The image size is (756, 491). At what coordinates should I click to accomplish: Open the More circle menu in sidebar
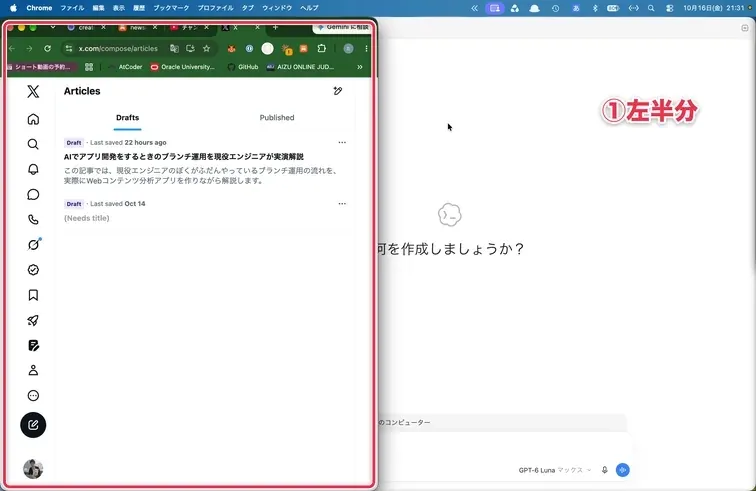coord(33,396)
